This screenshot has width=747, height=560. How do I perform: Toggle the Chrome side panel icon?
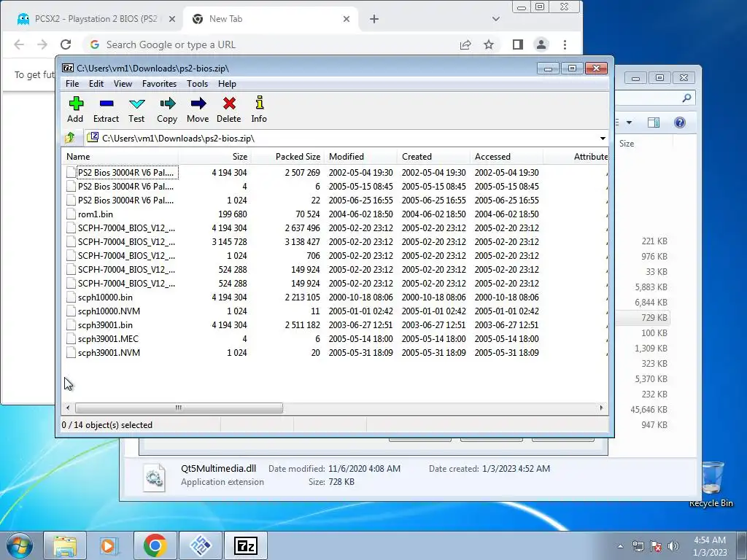pyautogui.click(x=518, y=44)
